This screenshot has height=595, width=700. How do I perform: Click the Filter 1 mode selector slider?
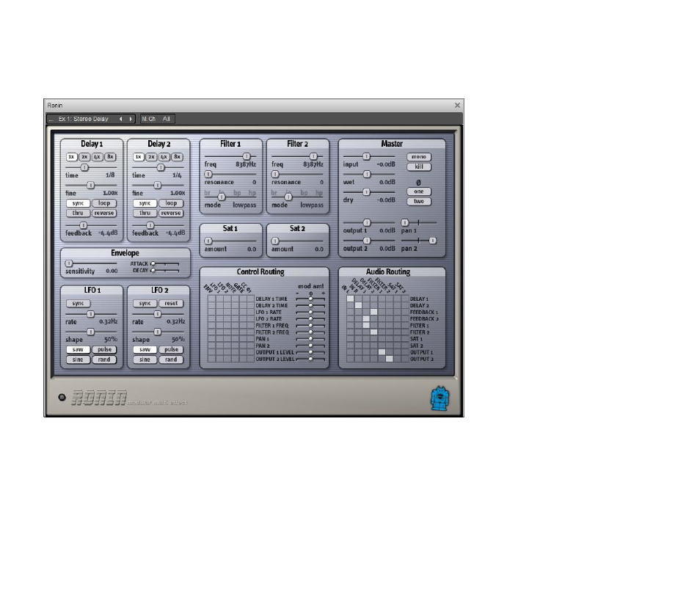[x=222, y=197]
